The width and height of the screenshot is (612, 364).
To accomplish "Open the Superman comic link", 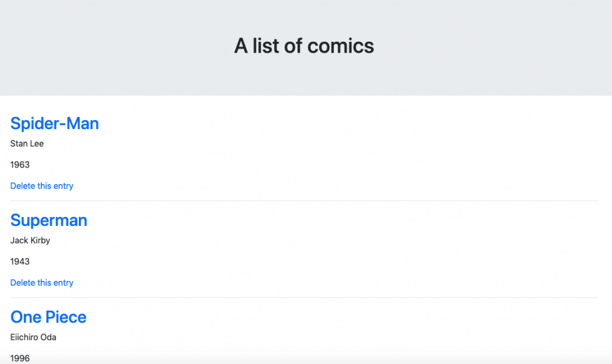I will (x=48, y=220).
